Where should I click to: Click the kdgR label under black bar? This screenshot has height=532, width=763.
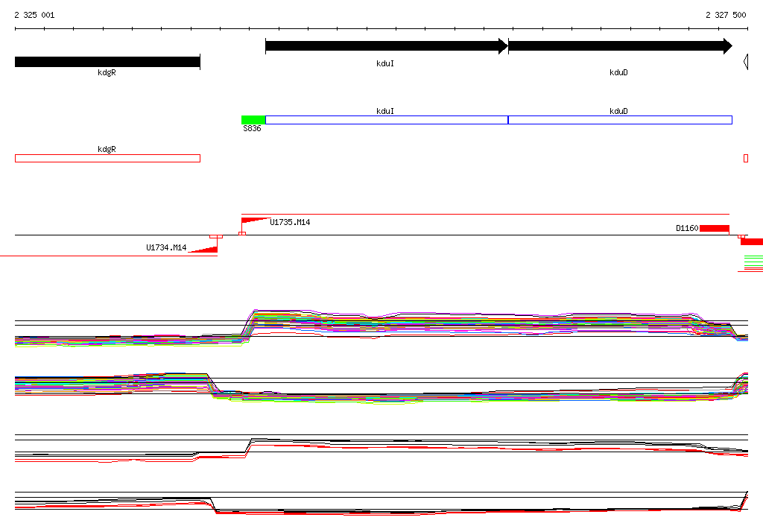click(x=107, y=72)
